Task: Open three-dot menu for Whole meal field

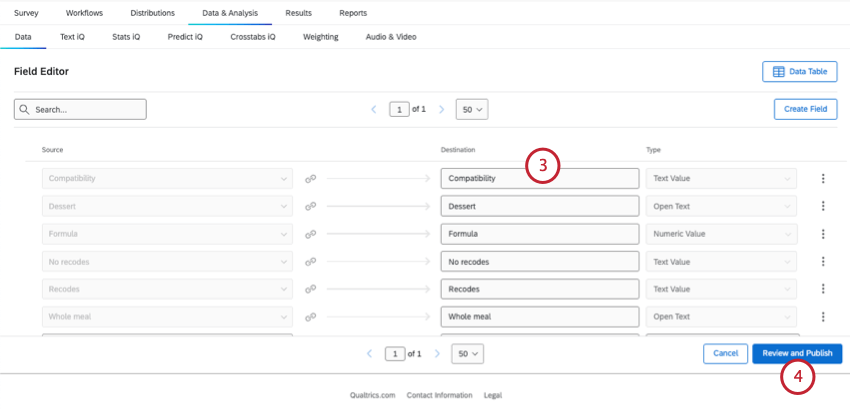Action: click(823, 316)
